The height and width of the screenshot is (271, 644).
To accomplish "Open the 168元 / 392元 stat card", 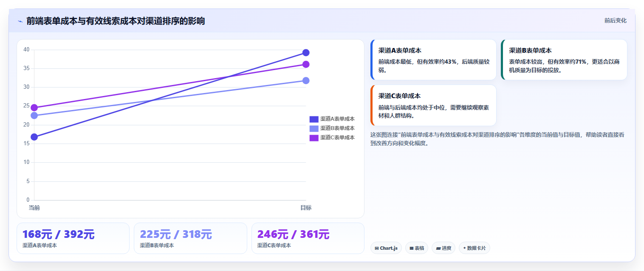I will 73,238.
